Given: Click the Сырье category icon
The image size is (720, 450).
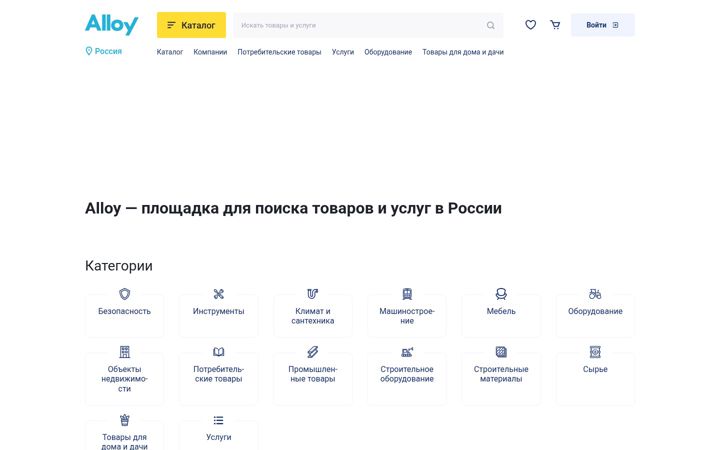Looking at the screenshot, I should point(595,352).
